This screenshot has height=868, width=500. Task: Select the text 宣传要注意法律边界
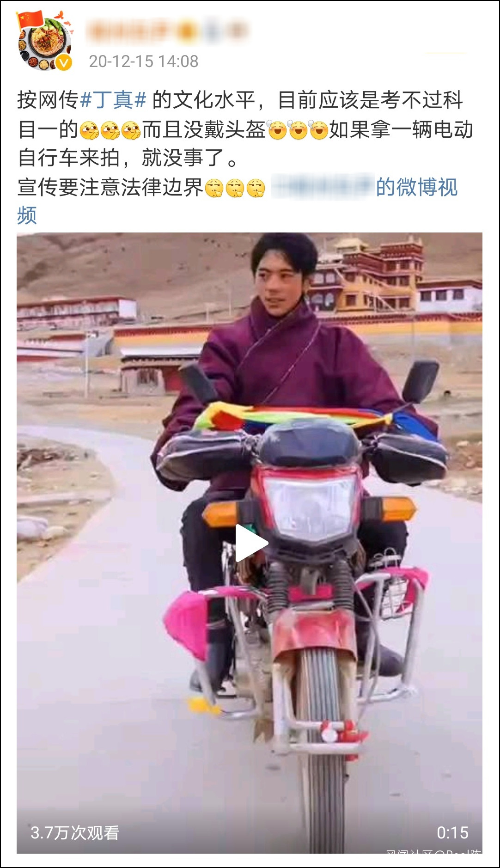pos(110,187)
